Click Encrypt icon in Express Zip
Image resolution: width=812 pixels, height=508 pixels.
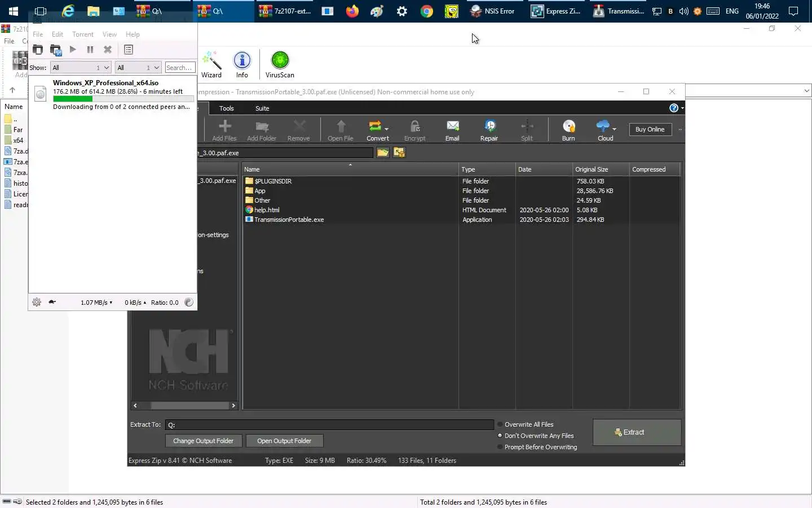click(415, 130)
